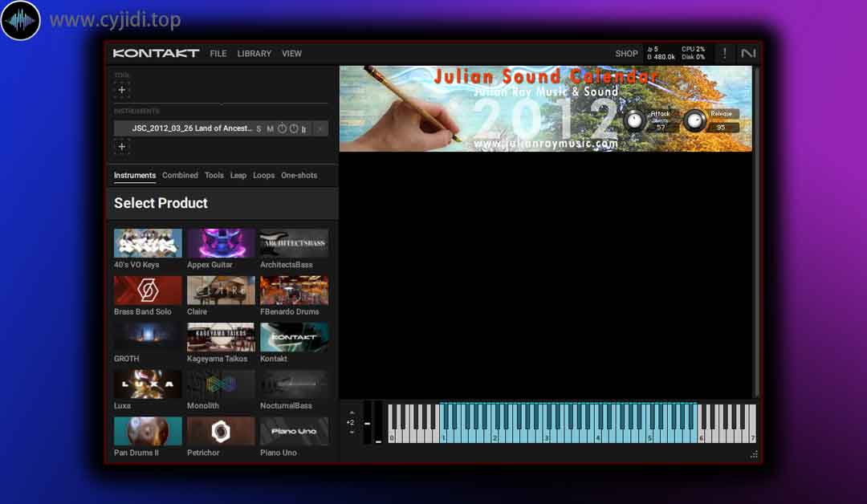Select the Monolith product thumbnail
The width and height of the screenshot is (867, 504).
pos(222,384)
